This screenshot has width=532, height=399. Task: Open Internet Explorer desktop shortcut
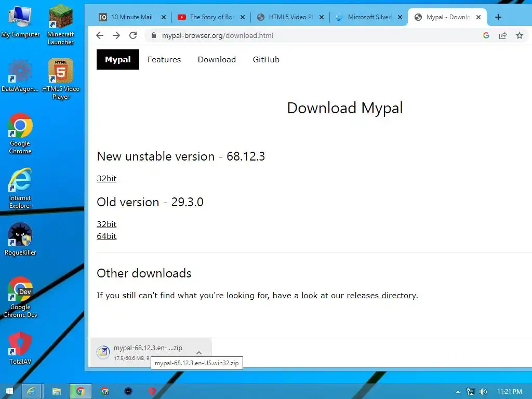point(20,188)
